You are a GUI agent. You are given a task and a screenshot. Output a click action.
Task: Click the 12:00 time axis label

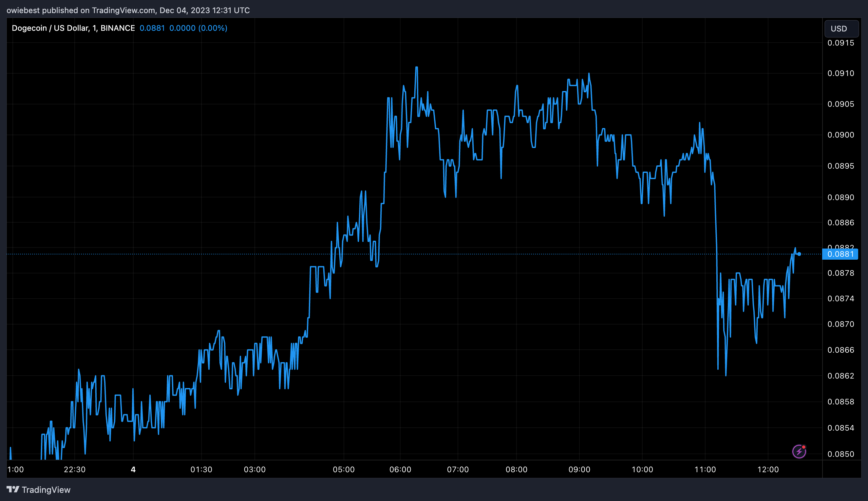point(768,469)
